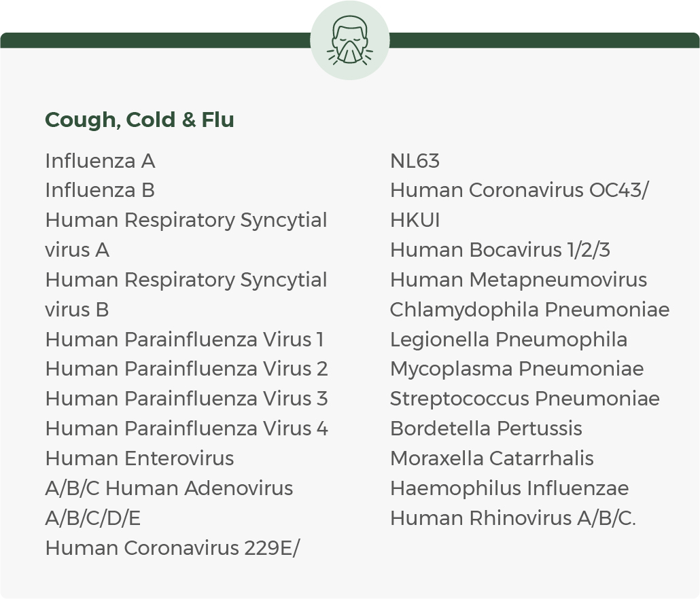The image size is (700, 599).
Task: Click Legionella Pneumophila
Action: point(508,340)
